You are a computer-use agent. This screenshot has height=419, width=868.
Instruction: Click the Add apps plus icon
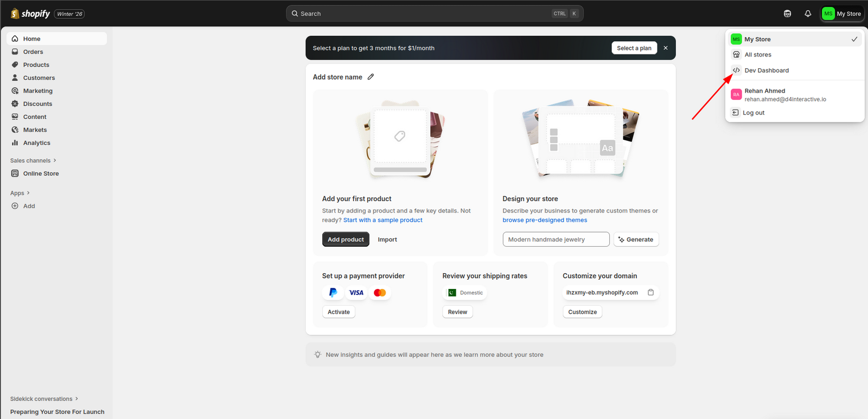click(15, 206)
